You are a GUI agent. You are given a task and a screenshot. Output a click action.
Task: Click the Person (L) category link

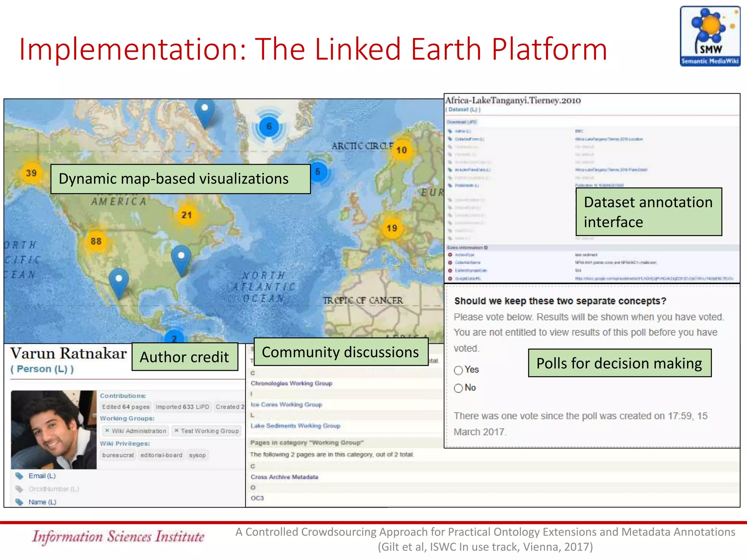42,369
